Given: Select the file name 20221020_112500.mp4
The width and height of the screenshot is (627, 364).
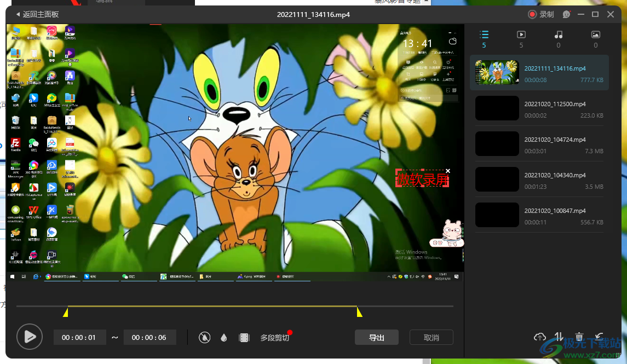Looking at the screenshot, I should pos(555,104).
